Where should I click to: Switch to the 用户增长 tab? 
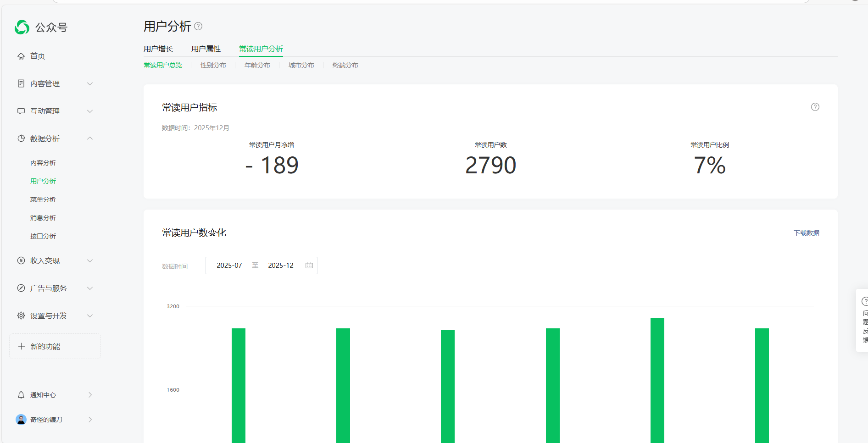tap(158, 49)
